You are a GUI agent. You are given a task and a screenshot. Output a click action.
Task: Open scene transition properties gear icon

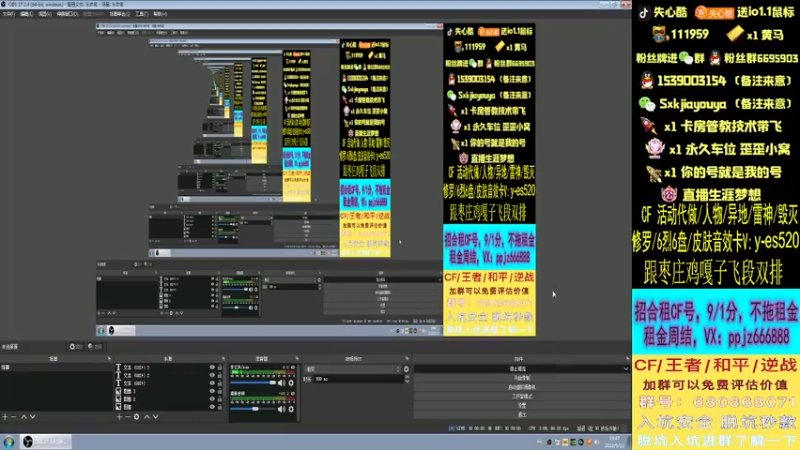click(x=406, y=369)
